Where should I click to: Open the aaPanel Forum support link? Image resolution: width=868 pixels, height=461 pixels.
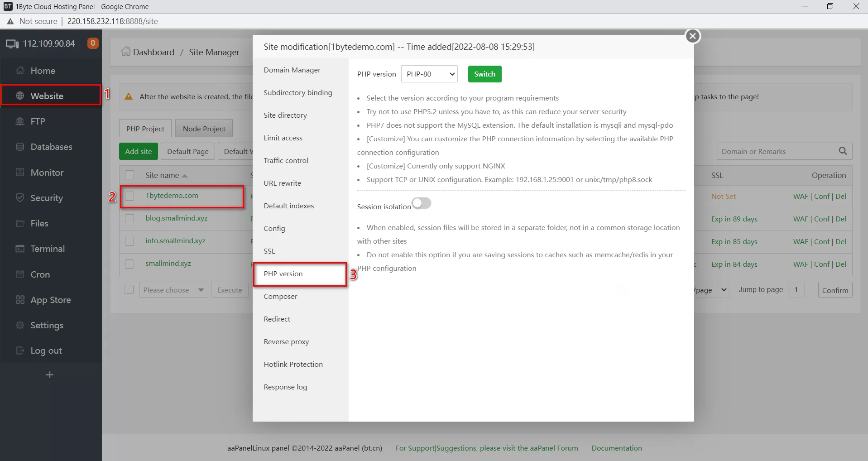(487, 448)
